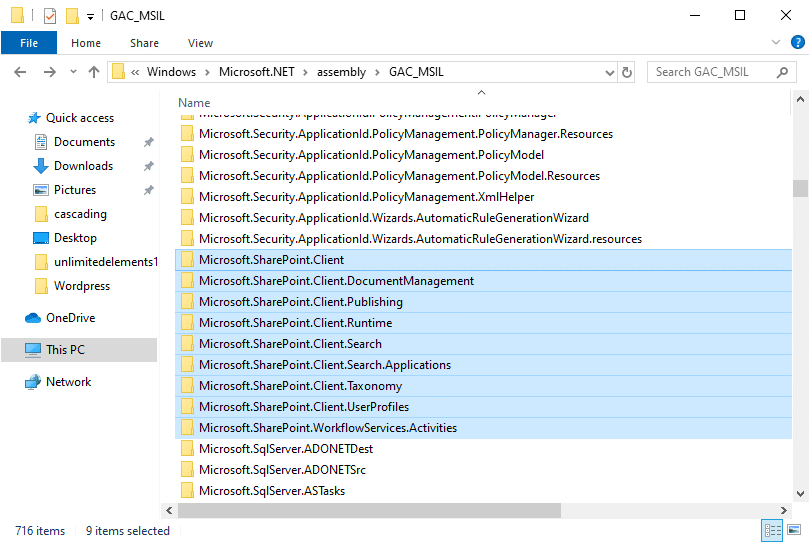Refresh the GAC_MSIL folder view
The image size is (810, 543).
tap(627, 72)
